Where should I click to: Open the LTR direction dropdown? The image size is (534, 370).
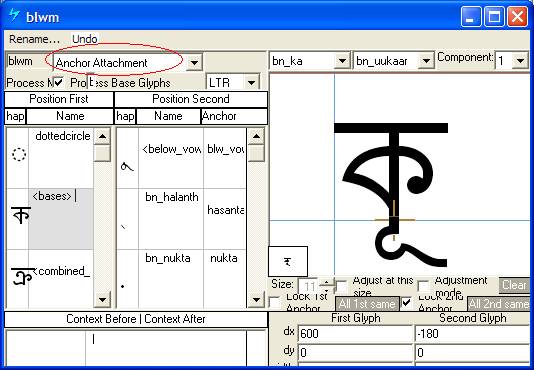click(x=251, y=82)
